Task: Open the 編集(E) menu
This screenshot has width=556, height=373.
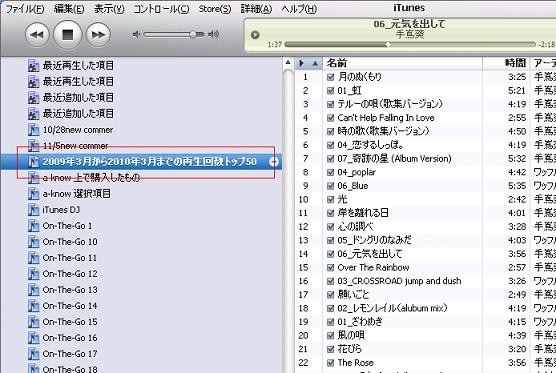Action: point(69,9)
